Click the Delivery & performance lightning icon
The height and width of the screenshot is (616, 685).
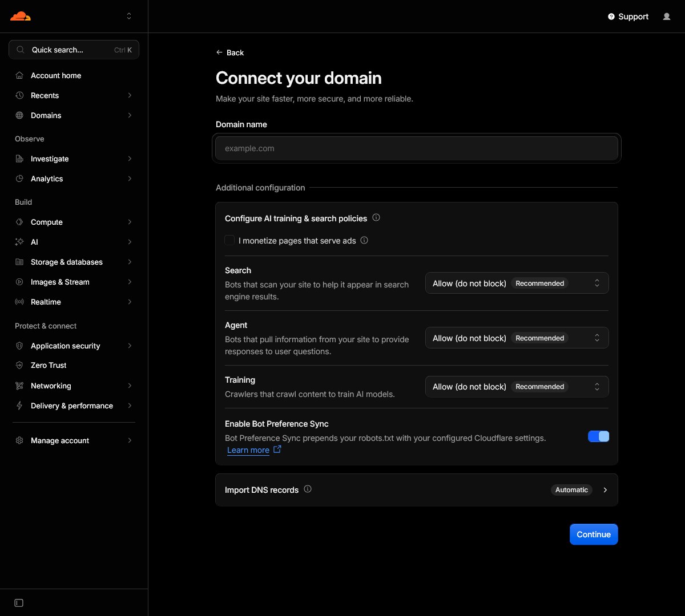pos(19,406)
